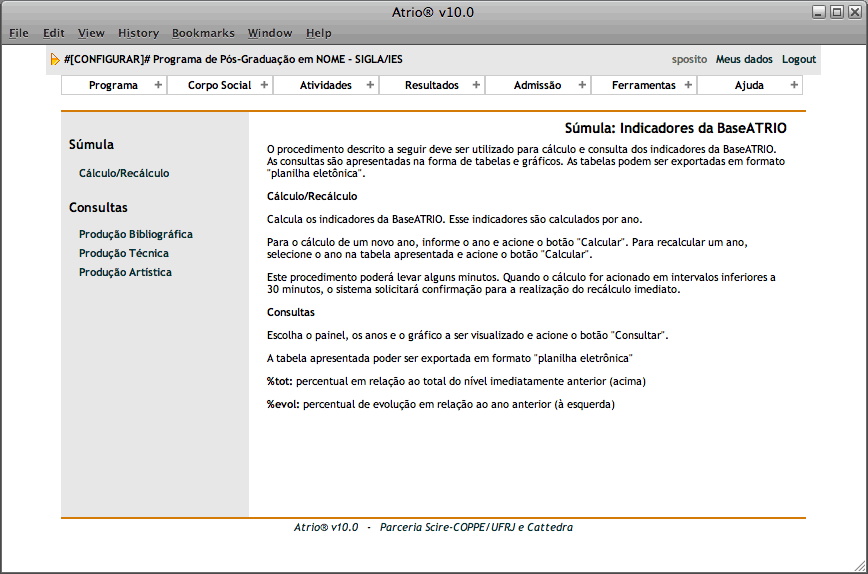Open the File menu in menu bar
This screenshot has width=868, height=574.
tap(19, 33)
